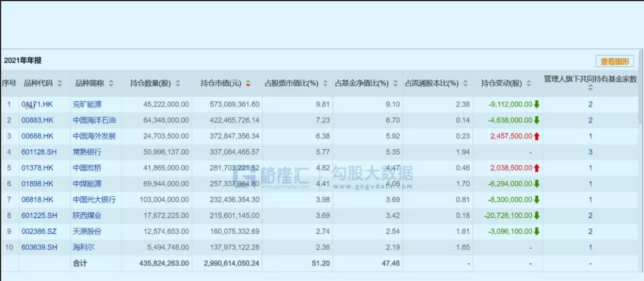Screen dimensions: 644x281
Task: Select change value 2,457,500.00
Action: pyautogui.click(x=511, y=136)
